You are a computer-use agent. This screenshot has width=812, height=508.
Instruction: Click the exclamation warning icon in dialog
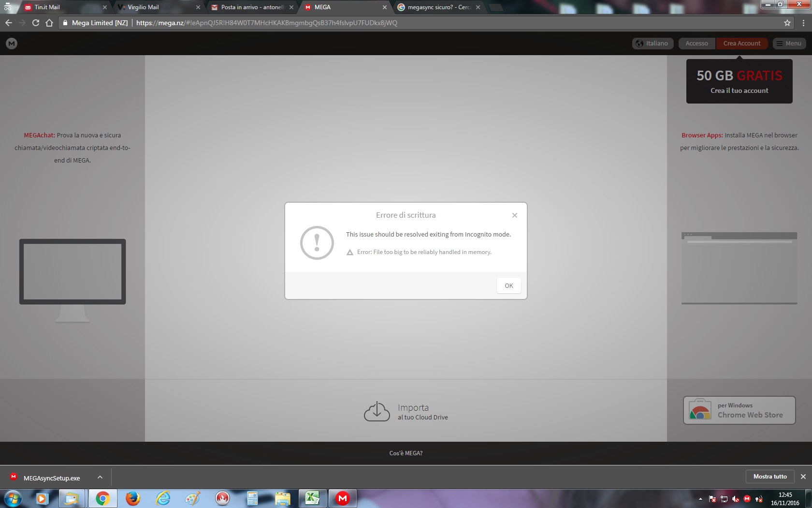(x=317, y=243)
